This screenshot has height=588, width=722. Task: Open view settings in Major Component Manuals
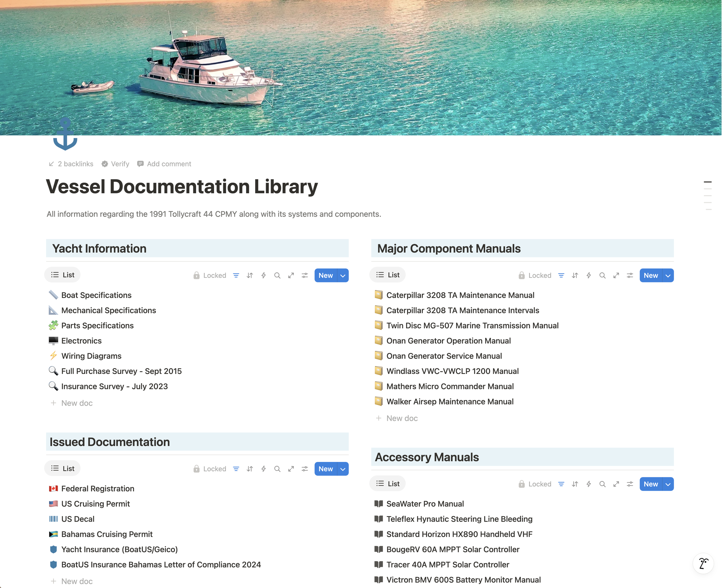coord(630,275)
